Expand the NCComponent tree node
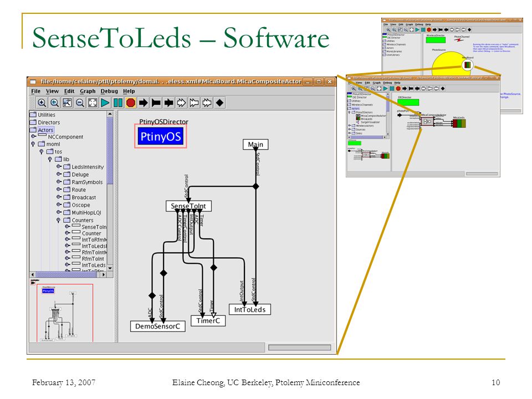Image resolution: width=532 pixels, height=399 pixels. click(x=33, y=136)
